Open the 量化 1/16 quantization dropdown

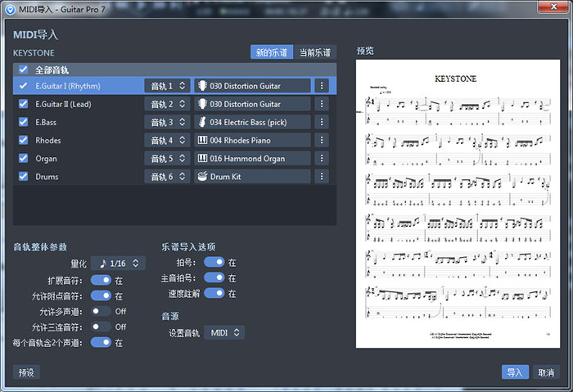point(118,263)
